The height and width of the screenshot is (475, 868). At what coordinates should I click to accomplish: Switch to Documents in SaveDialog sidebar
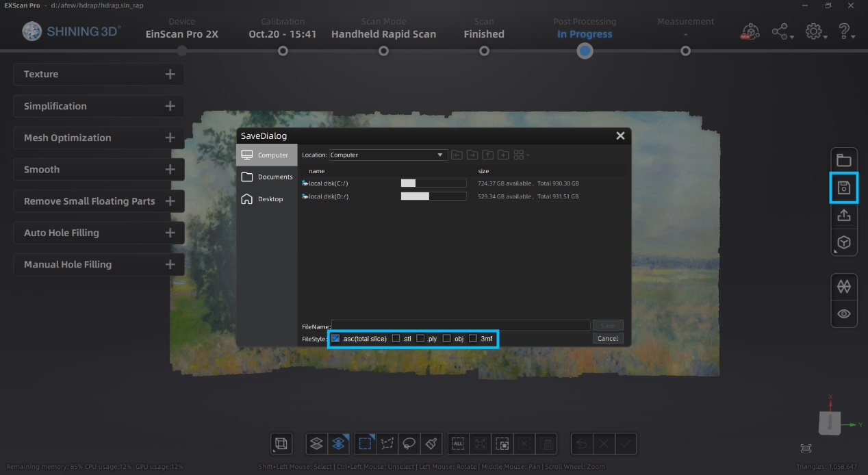pos(267,177)
